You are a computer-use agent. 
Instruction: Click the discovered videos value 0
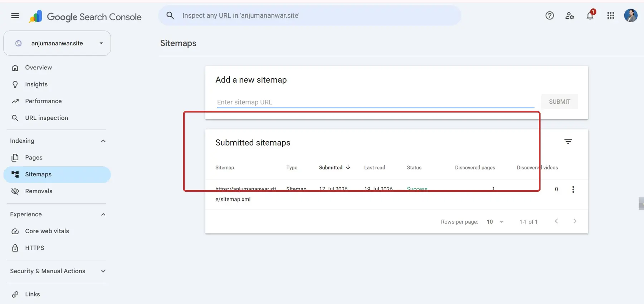(x=556, y=189)
